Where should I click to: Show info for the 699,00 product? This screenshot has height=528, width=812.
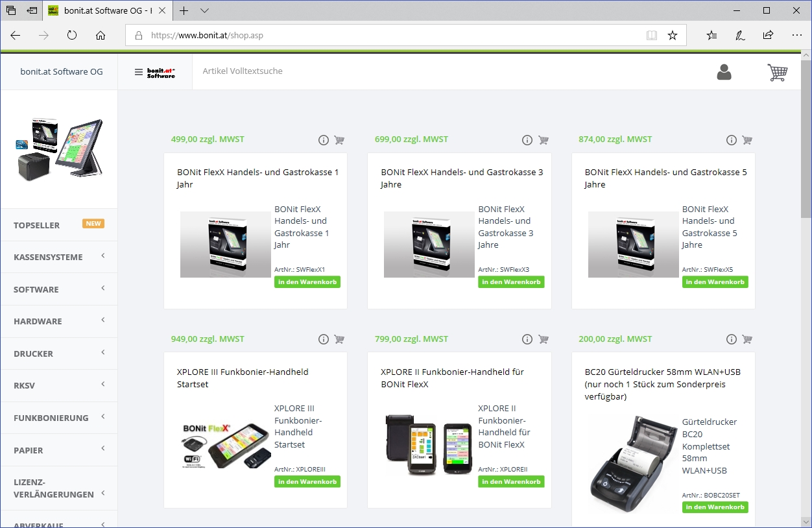527,140
